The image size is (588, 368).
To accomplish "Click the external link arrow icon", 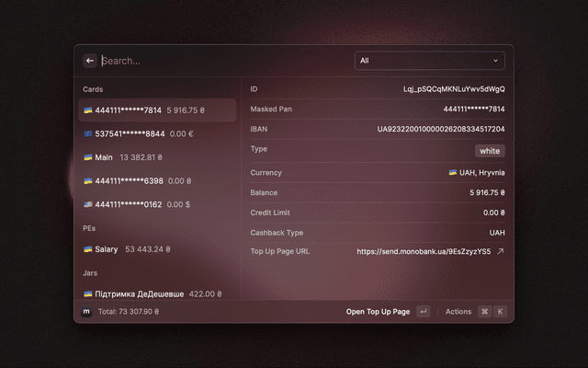I will [501, 251].
